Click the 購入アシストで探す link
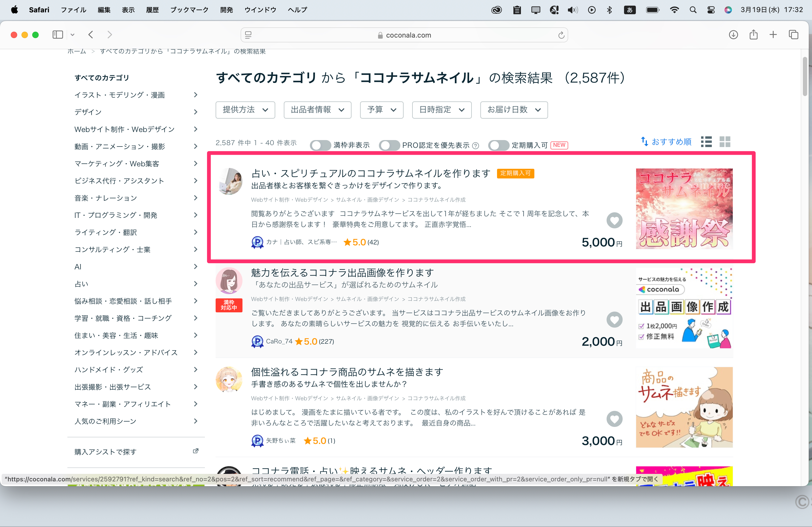Screen dimensions: 812x527 point(106,452)
